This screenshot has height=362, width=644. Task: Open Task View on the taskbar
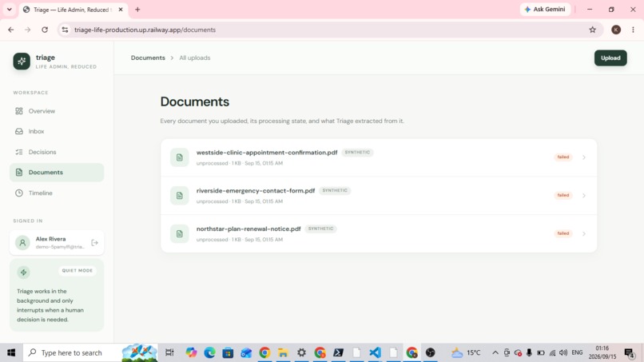coord(169,352)
